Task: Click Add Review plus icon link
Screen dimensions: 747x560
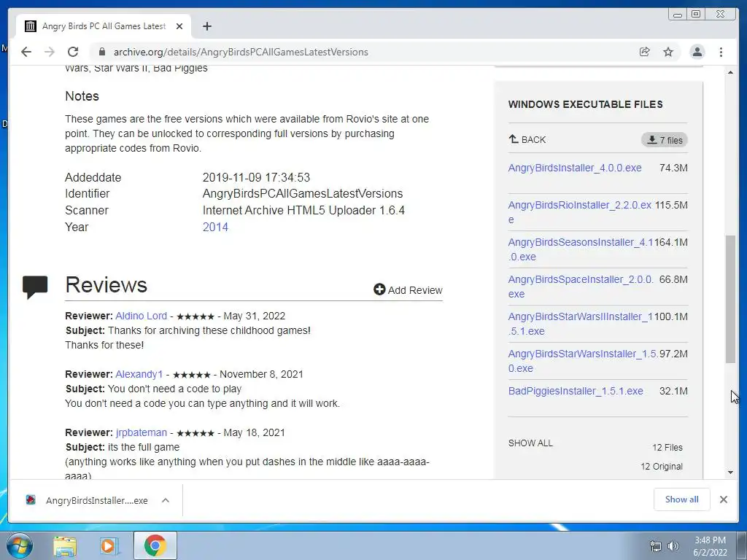Action: tap(408, 290)
